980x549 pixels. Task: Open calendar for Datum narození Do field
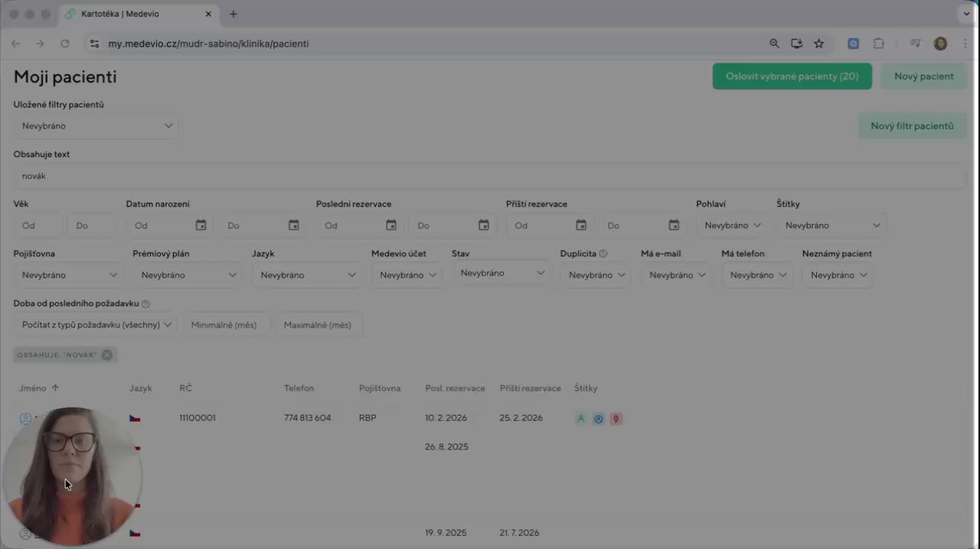pos(294,225)
